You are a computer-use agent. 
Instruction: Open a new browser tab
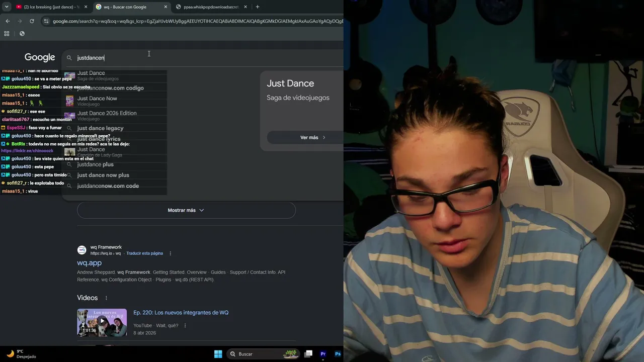258,7
